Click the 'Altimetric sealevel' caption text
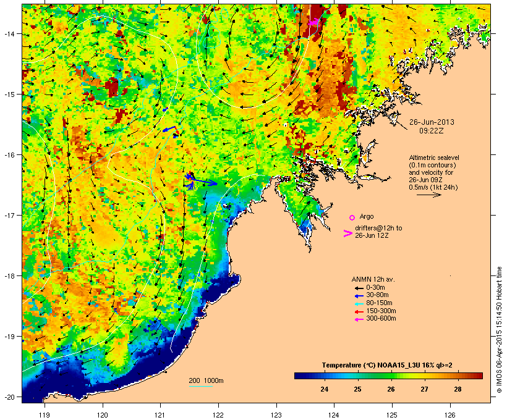Screen dimensions: 507x420 [x=434, y=157]
